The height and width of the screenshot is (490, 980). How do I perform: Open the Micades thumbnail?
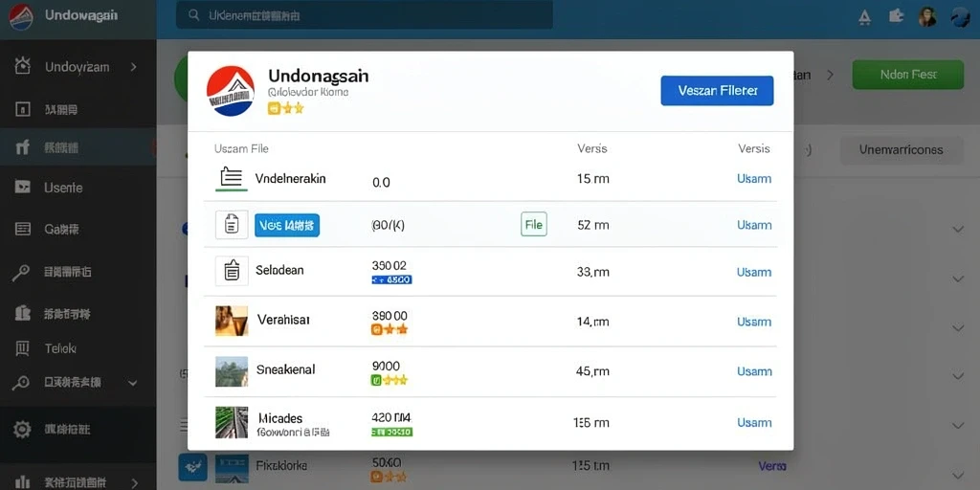coord(232,422)
